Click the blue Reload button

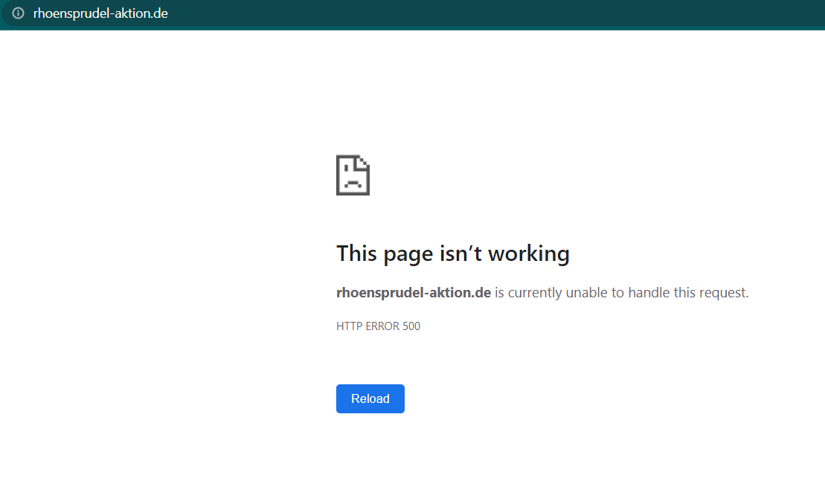click(x=370, y=399)
